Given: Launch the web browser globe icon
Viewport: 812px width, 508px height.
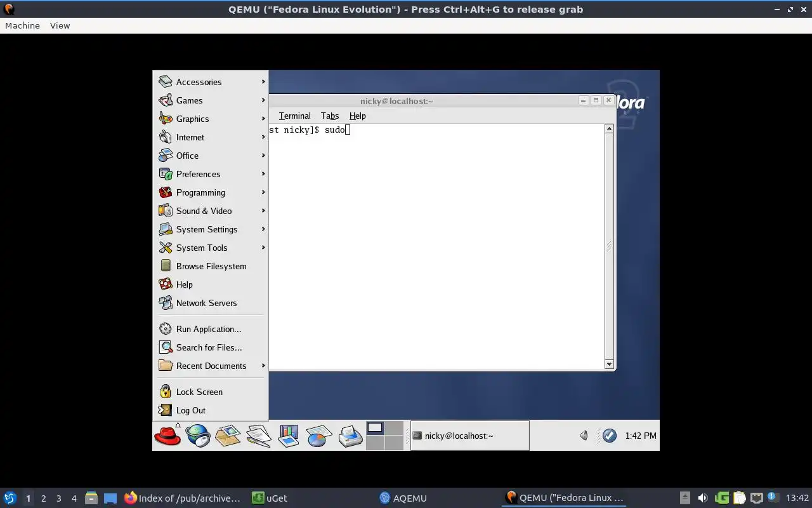Looking at the screenshot, I should click(198, 436).
